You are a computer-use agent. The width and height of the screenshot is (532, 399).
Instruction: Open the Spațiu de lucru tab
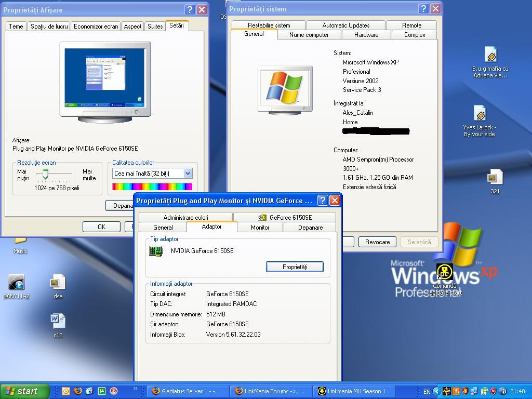point(49,26)
